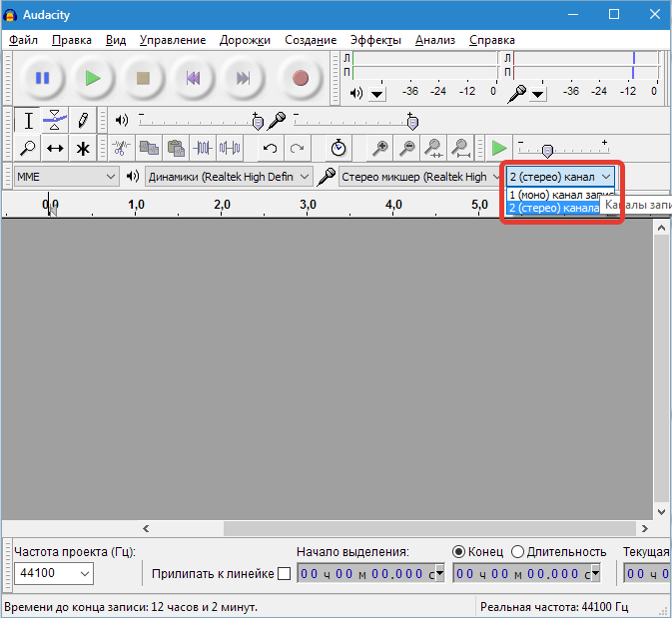Choose the 1 (моно) канал option
The width and height of the screenshot is (672, 618).
click(560, 195)
